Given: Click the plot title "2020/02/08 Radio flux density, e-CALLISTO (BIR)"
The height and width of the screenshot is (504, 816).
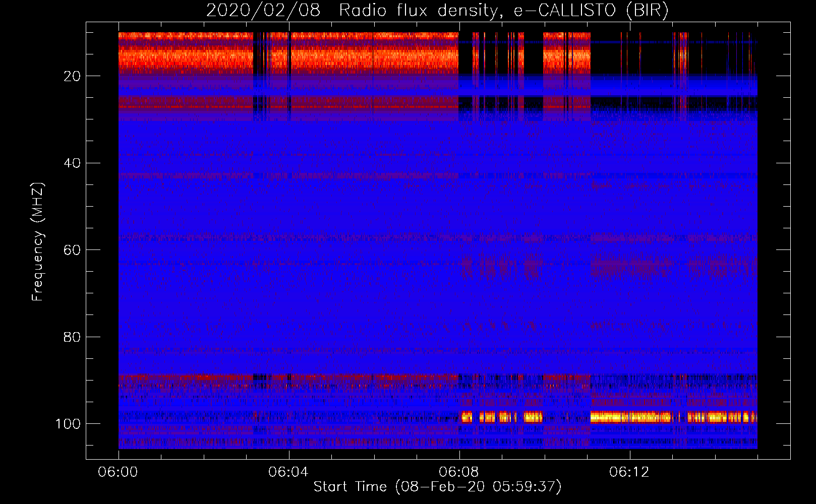Looking at the screenshot, I should coord(437,11).
